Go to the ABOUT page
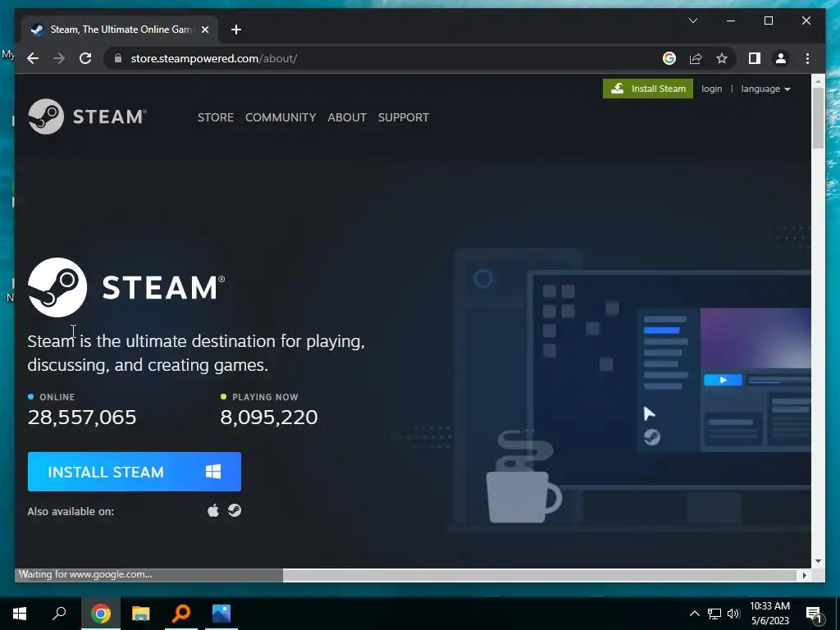The height and width of the screenshot is (630, 840). (x=347, y=117)
